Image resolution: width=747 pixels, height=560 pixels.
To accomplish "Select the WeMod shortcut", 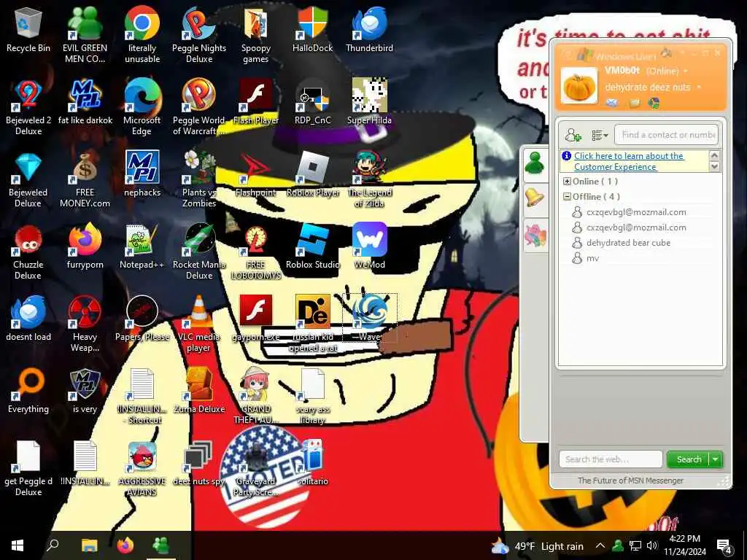I will [x=369, y=246].
